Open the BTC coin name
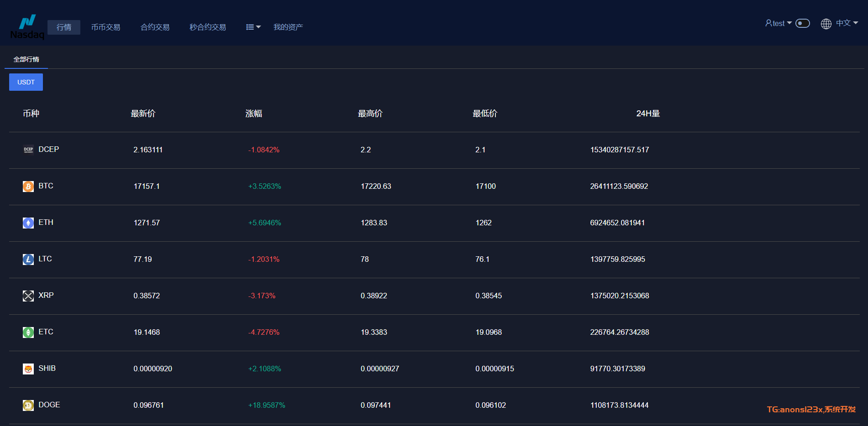 [46, 186]
